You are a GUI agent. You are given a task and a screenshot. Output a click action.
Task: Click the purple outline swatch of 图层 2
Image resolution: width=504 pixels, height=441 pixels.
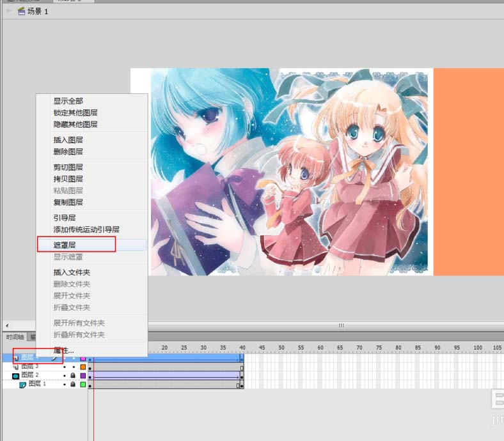pyautogui.click(x=83, y=375)
